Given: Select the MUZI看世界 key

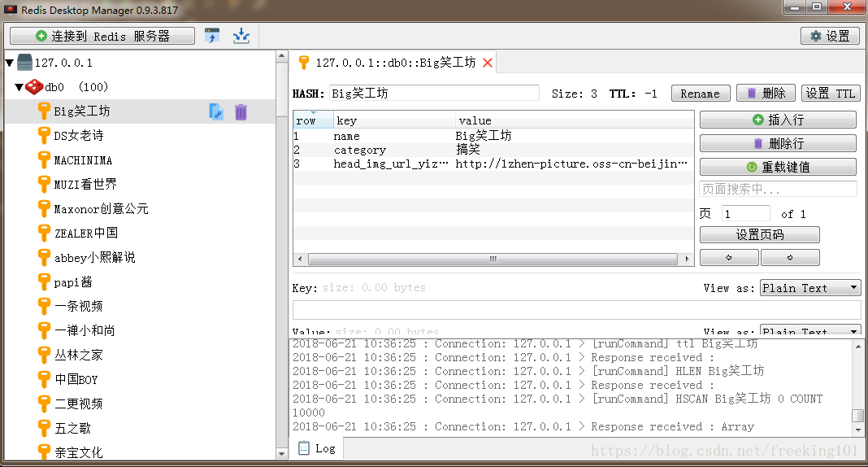Looking at the screenshot, I should pyautogui.click(x=85, y=185).
